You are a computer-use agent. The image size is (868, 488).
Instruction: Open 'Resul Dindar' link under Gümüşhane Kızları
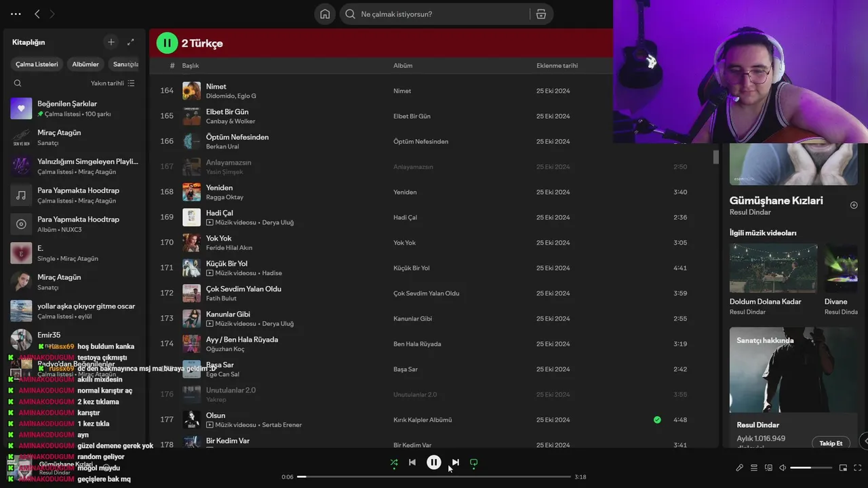(x=750, y=212)
